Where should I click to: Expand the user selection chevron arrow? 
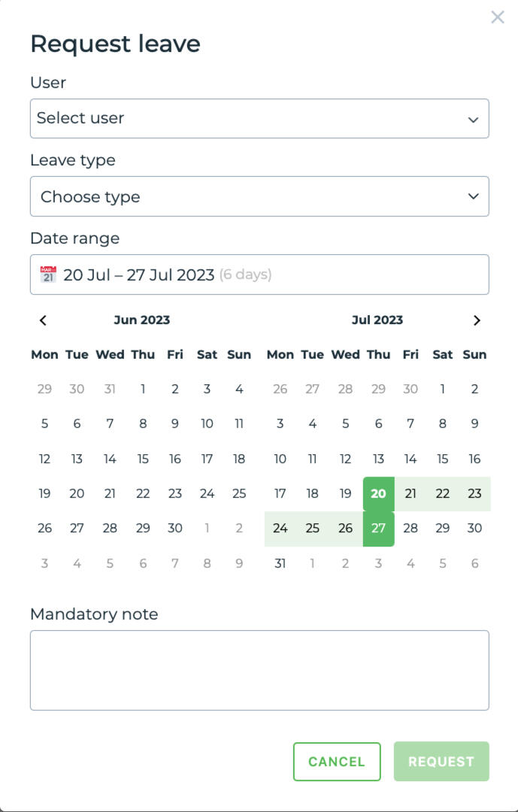coord(473,119)
